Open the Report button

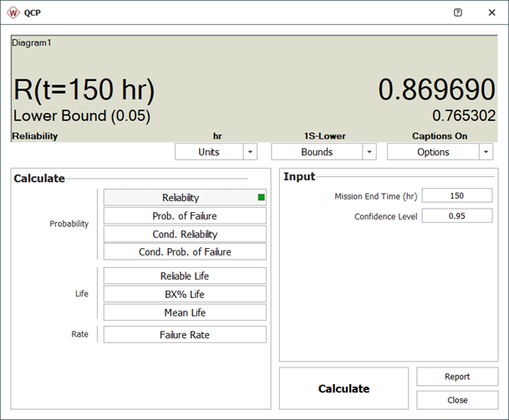(457, 377)
